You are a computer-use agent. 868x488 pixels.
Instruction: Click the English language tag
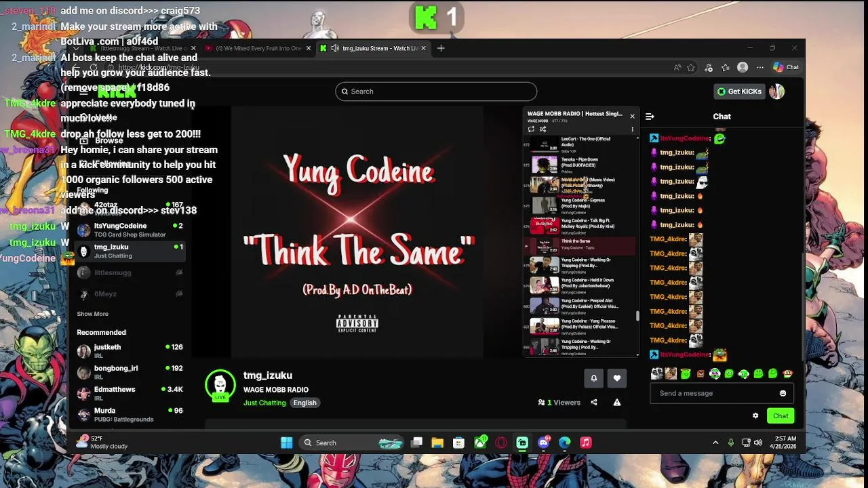(304, 403)
